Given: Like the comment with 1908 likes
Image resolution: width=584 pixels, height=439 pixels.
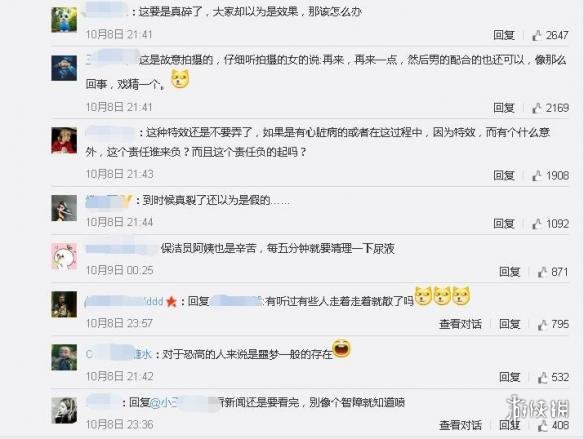Looking at the screenshot, I should click(x=537, y=175).
